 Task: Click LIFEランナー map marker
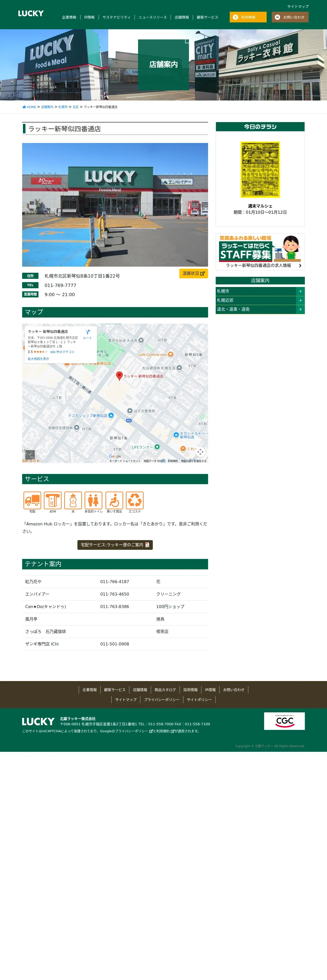(x=157, y=447)
